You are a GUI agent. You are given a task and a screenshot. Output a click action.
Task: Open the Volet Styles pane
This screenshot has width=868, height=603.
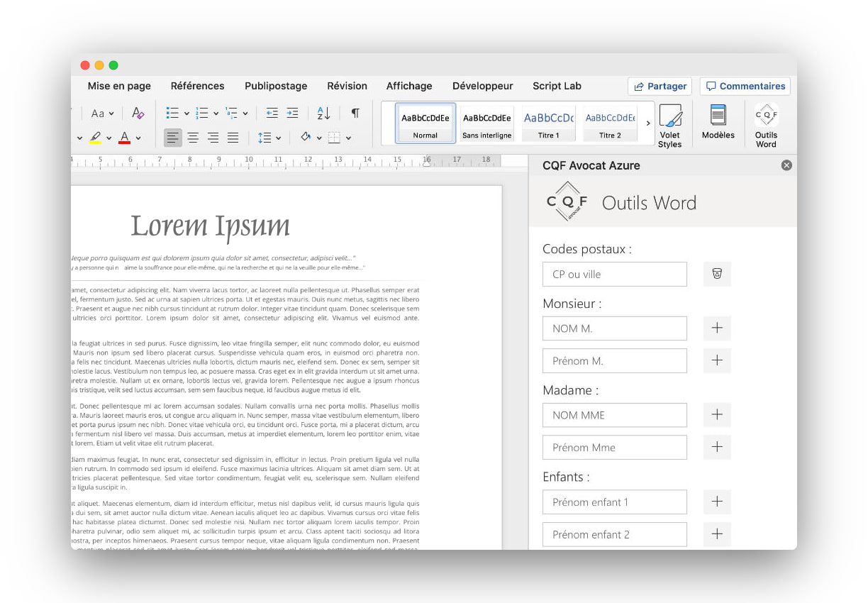coord(670,126)
